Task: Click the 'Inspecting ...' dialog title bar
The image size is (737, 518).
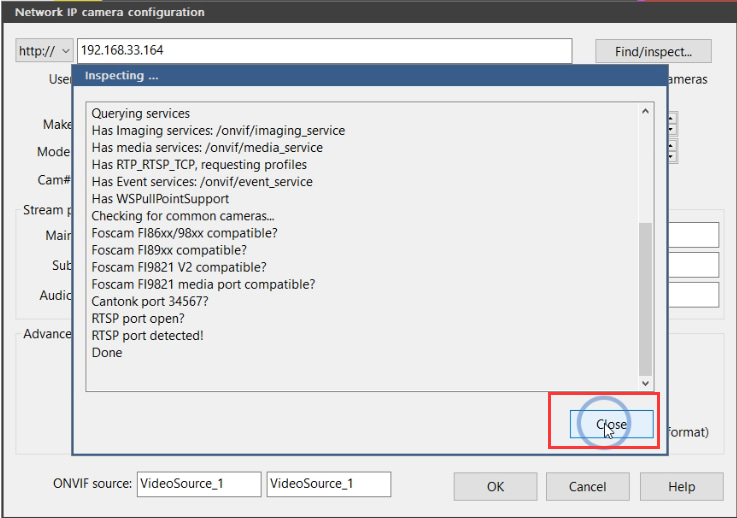Action: coord(370,76)
